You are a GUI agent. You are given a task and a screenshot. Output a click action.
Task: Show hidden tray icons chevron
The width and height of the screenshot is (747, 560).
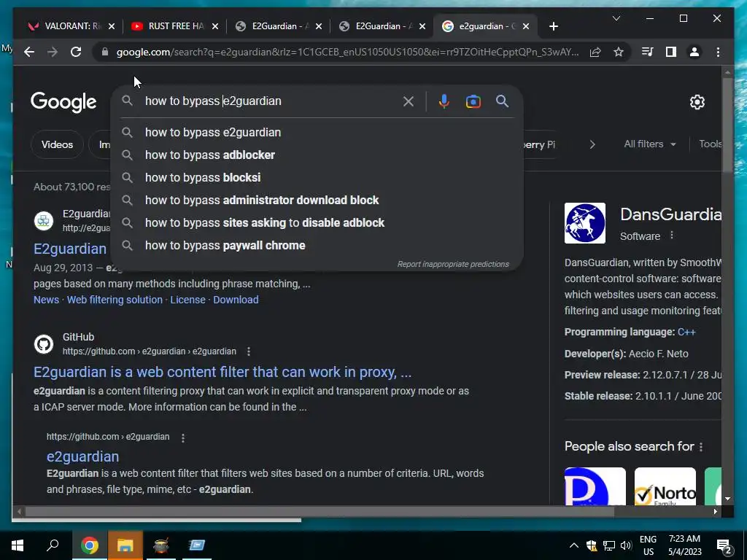(x=574, y=545)
